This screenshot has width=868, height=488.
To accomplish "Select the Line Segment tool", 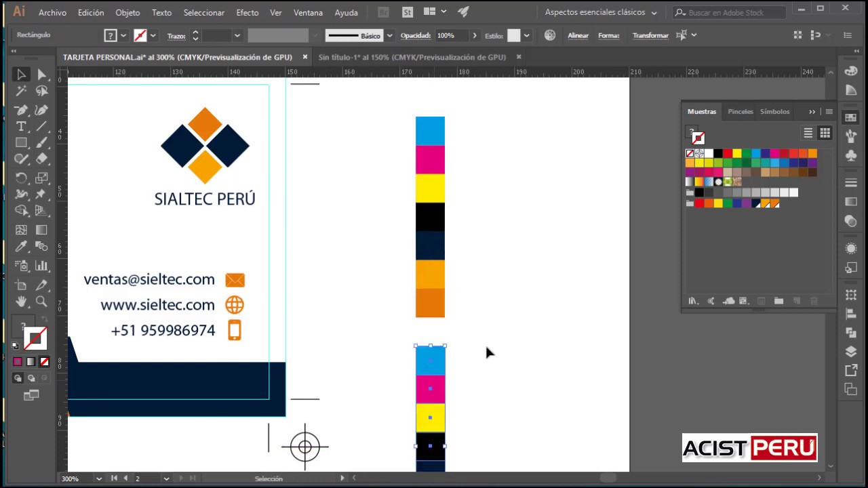I will tap(41, 127).
